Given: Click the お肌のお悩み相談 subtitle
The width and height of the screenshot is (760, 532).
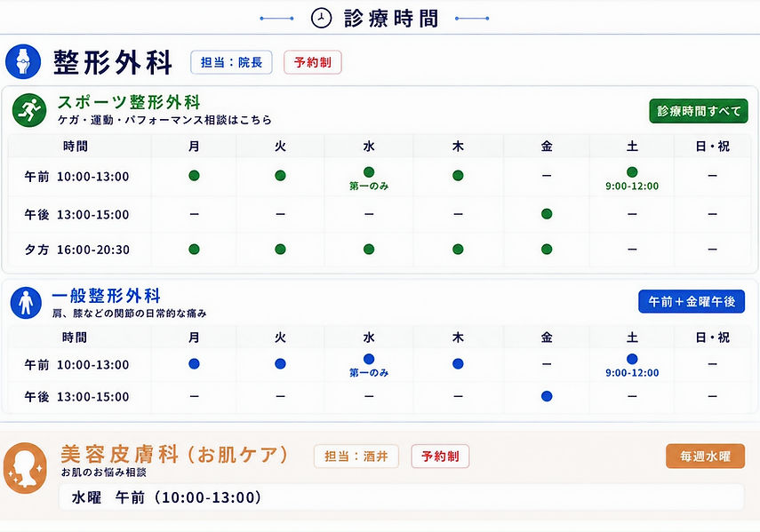Looking at the screenshot, I should tap(104, 472).
